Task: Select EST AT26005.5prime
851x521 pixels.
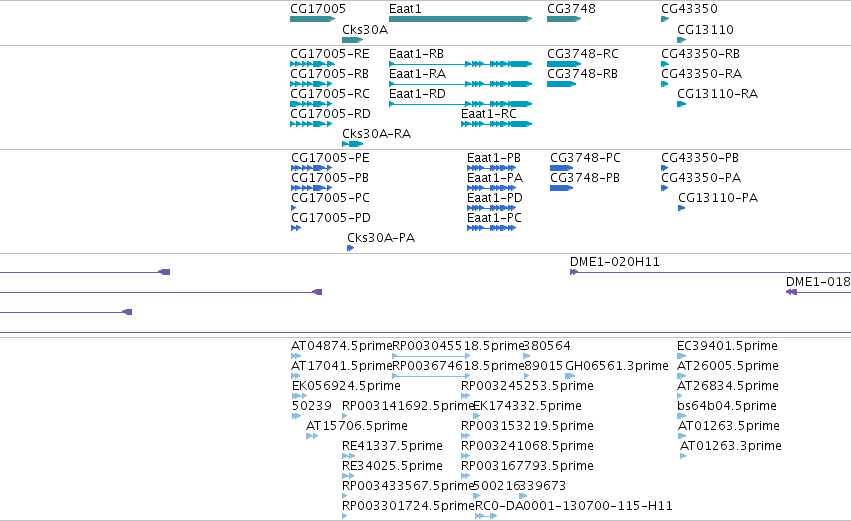Action: (x=682, y=376)
